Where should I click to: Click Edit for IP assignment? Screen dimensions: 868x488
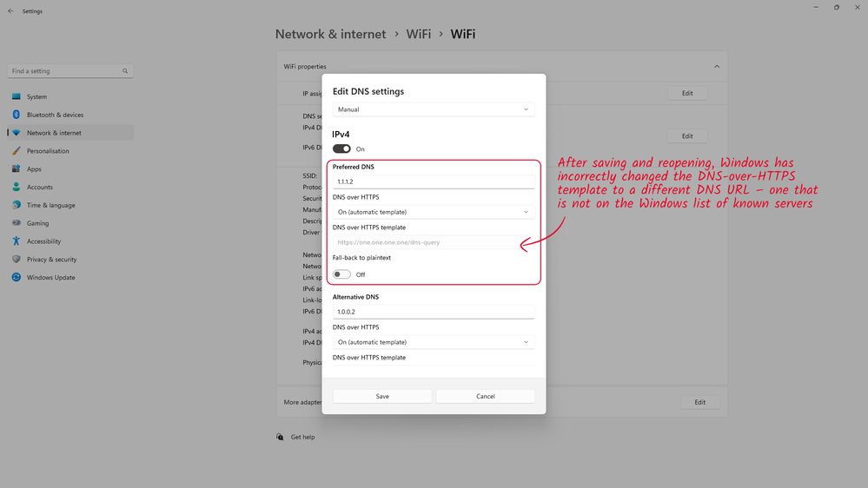coord(687,93)
